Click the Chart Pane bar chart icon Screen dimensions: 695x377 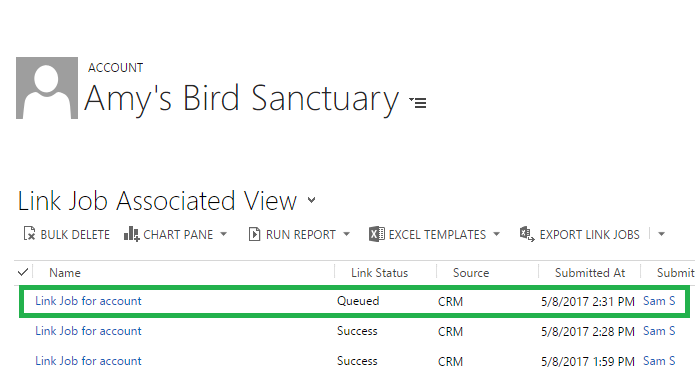(131, 233)
